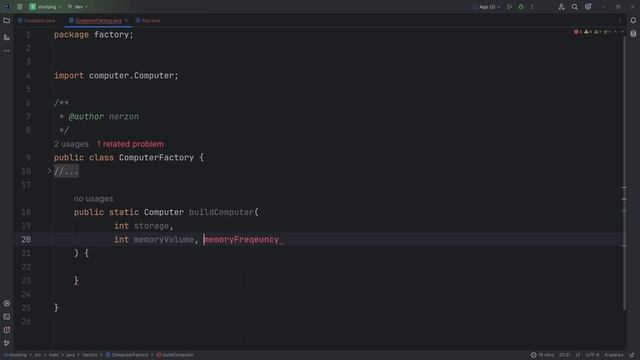This screenshot has width=640, height=360.
Task: Open the main menu hamburger icon
Action: click(x=19, y=7)
